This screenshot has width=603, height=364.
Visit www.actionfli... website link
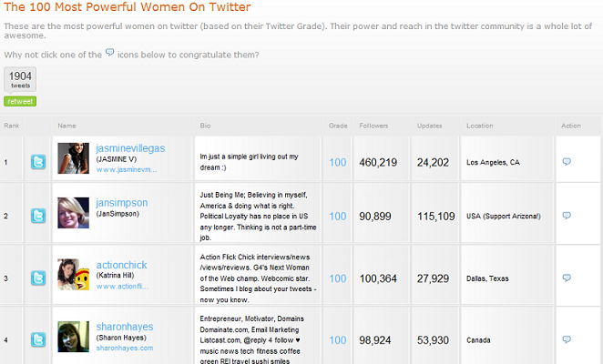tap(122, 287)
